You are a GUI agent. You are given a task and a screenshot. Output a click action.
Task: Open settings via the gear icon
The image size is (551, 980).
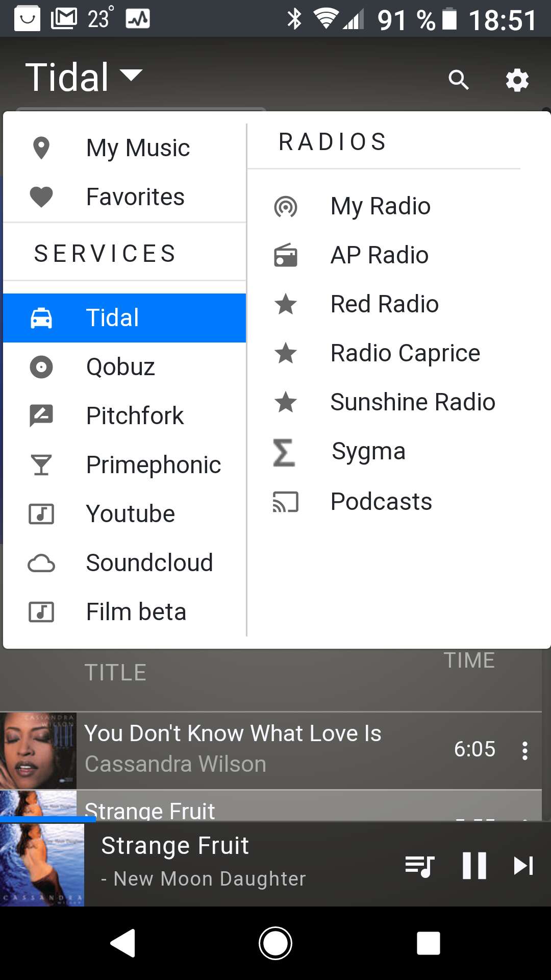pos(517,80)
